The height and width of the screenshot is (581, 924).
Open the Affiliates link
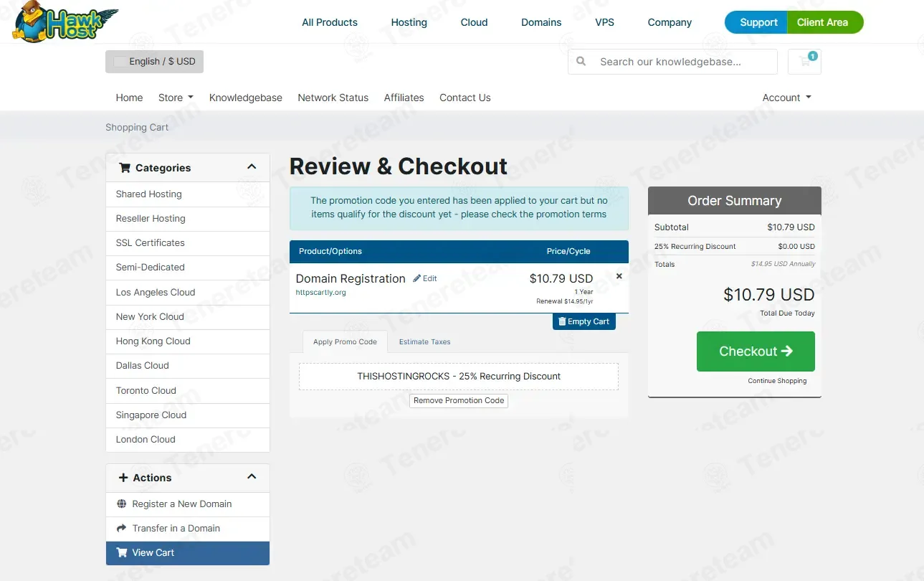[x=404, y=98]
